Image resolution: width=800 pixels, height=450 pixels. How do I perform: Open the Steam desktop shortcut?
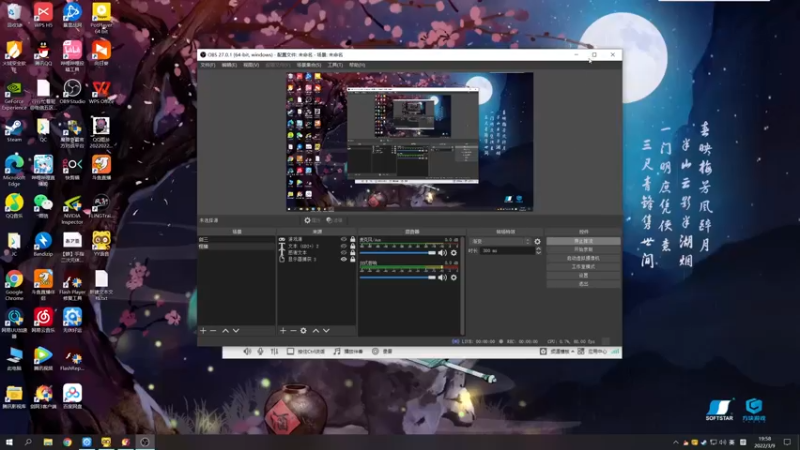click(14, 131)
